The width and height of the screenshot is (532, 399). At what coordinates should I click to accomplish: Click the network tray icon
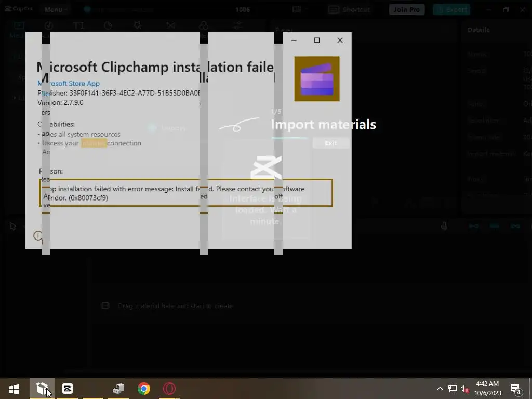(453, 389)
